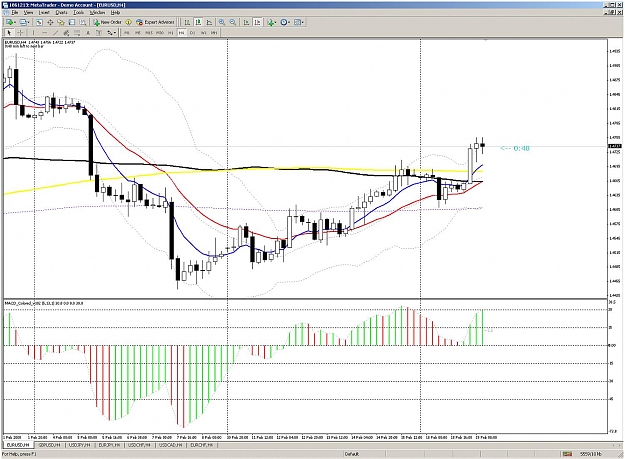Zoom in on the chart
The height and width of the screenshot is (459, 625).
tap(222, 22)
